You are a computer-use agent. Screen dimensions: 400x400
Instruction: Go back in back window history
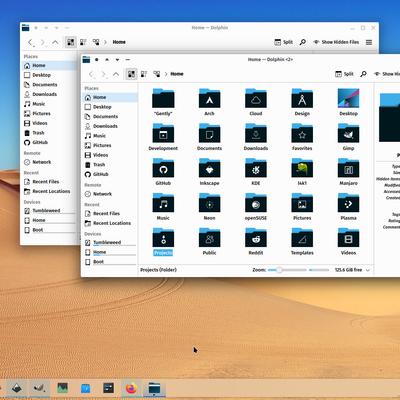(30, 42)
